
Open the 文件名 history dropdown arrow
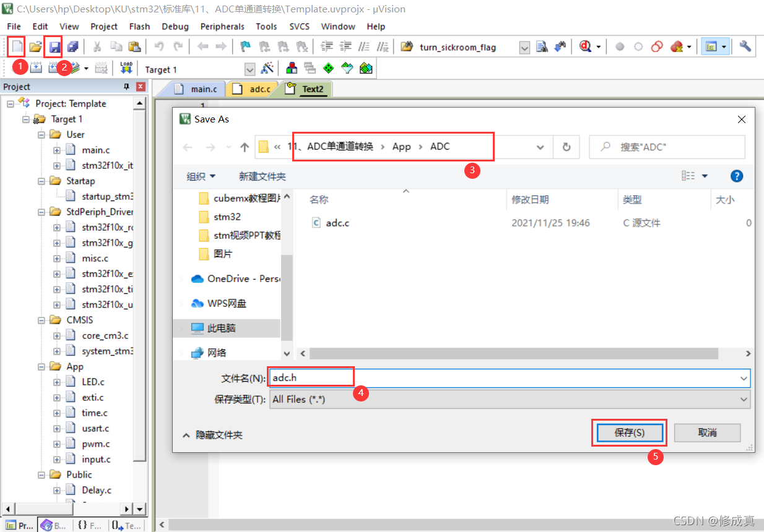point(744,378)
